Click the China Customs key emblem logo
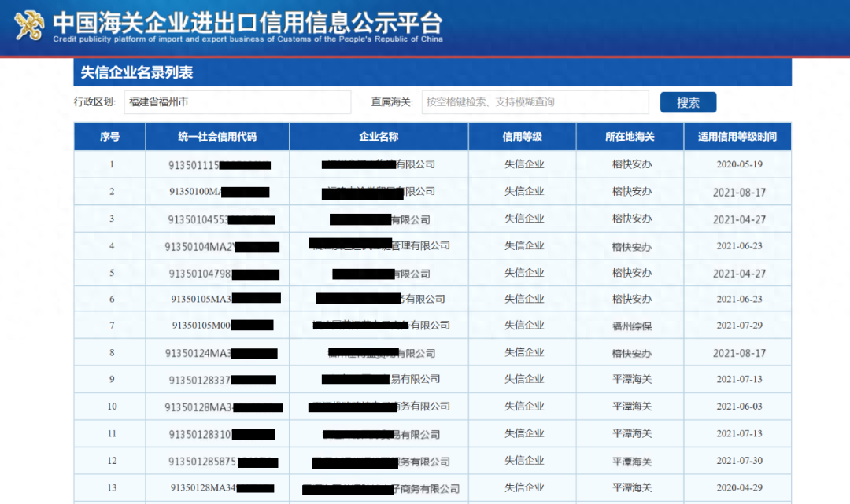 pyautogui.click(x=29, y=25)
